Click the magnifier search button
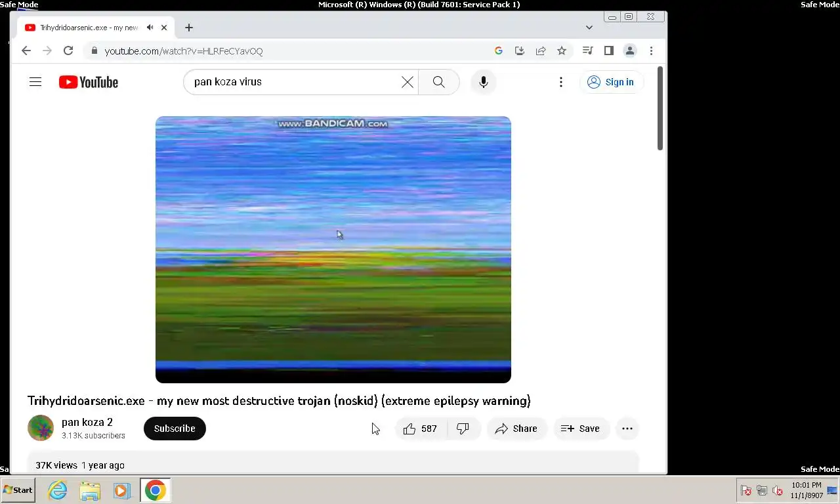The width and height of the screenshot is (840, 504). click(439, 82)
